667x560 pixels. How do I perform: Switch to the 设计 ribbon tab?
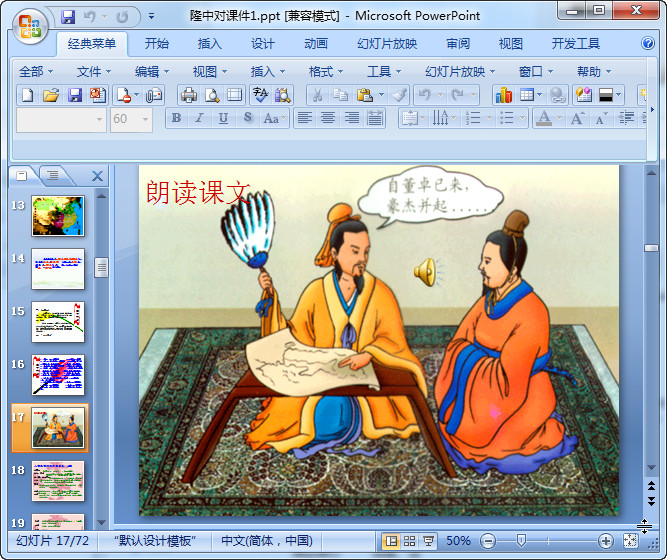tap(262, 43)
